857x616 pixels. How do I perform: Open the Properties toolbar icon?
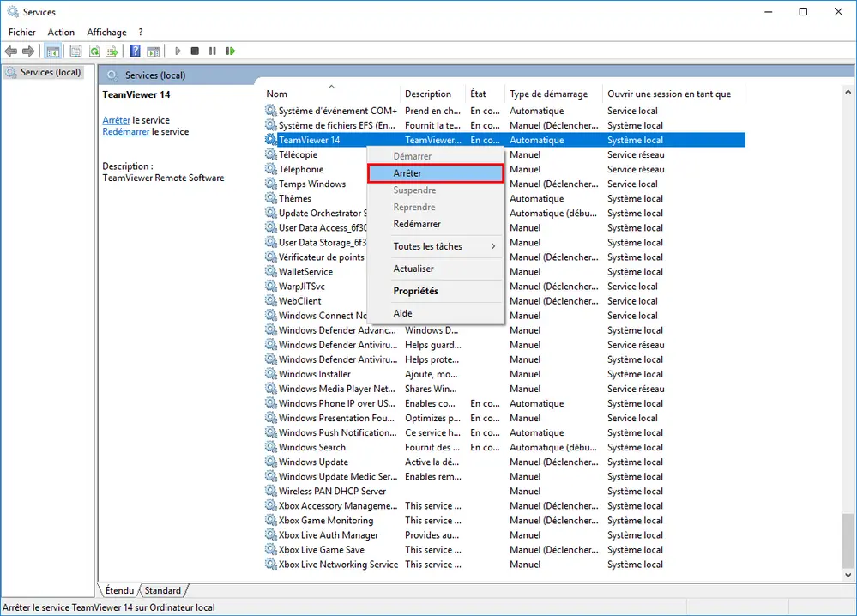point(76,51)
